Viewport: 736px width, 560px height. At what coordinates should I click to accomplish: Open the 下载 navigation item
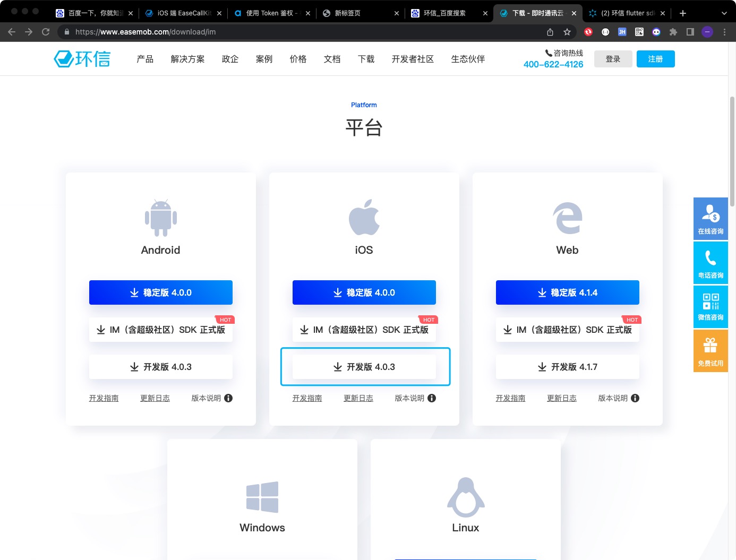[x=366, y=59]
